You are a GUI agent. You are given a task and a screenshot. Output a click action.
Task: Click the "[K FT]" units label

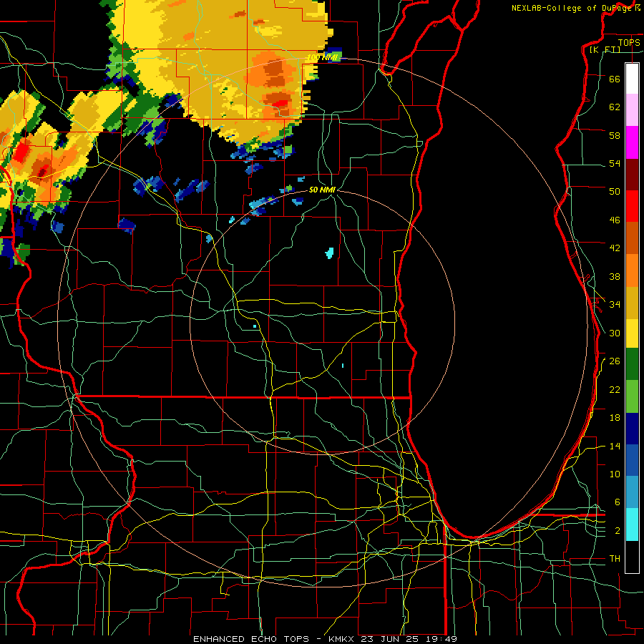pyautogui.click(x=605, y=49)
